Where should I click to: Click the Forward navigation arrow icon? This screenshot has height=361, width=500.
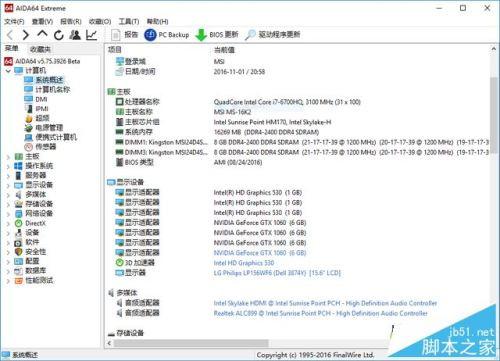point(26,35)
